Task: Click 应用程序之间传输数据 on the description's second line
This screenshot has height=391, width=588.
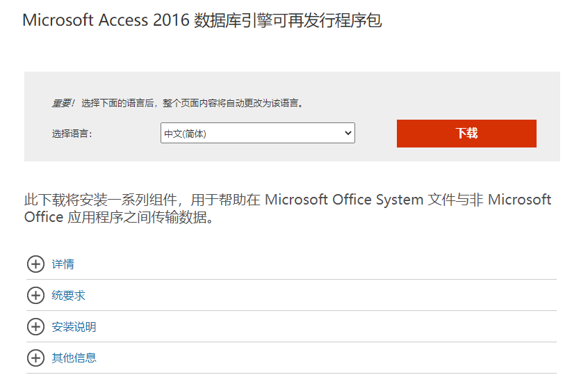Action: tap(139, 218)
